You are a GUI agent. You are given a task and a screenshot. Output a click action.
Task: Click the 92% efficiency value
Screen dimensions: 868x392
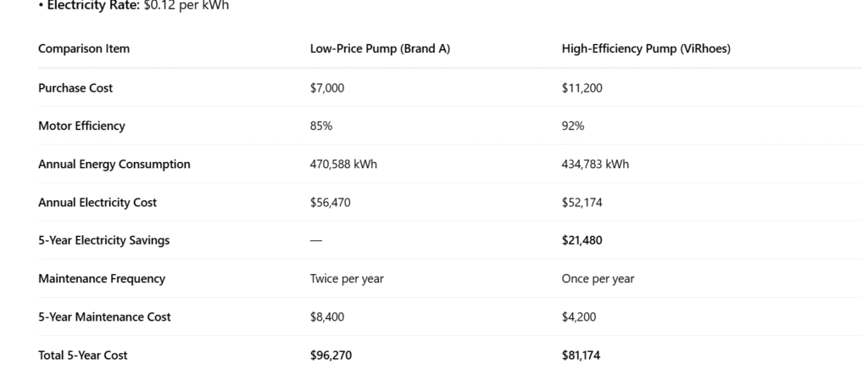573,126
